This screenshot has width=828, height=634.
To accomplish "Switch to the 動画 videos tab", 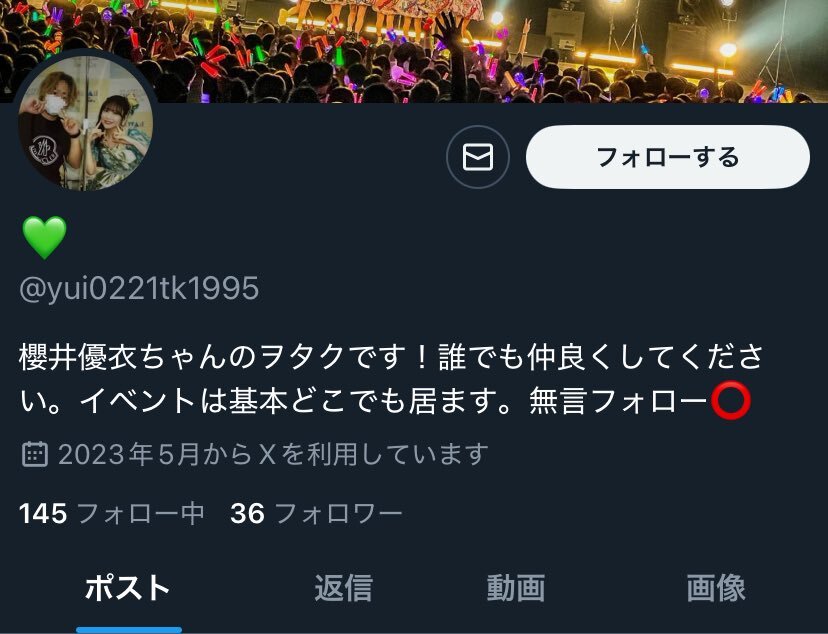I will (516, 588).
